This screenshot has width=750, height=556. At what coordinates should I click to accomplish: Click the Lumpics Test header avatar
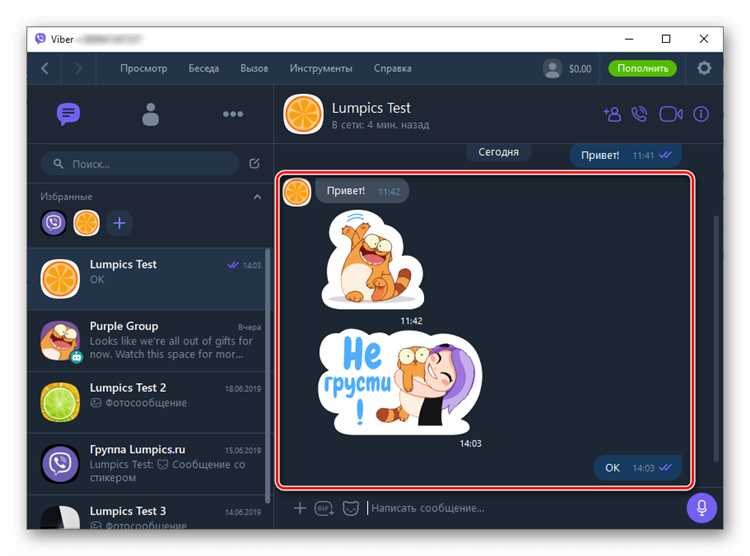[303, 114]
